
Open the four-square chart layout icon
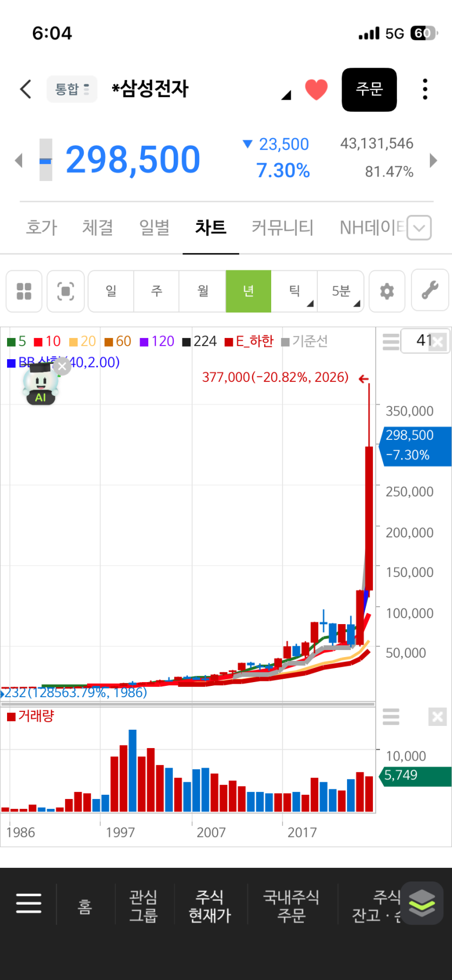24,291
